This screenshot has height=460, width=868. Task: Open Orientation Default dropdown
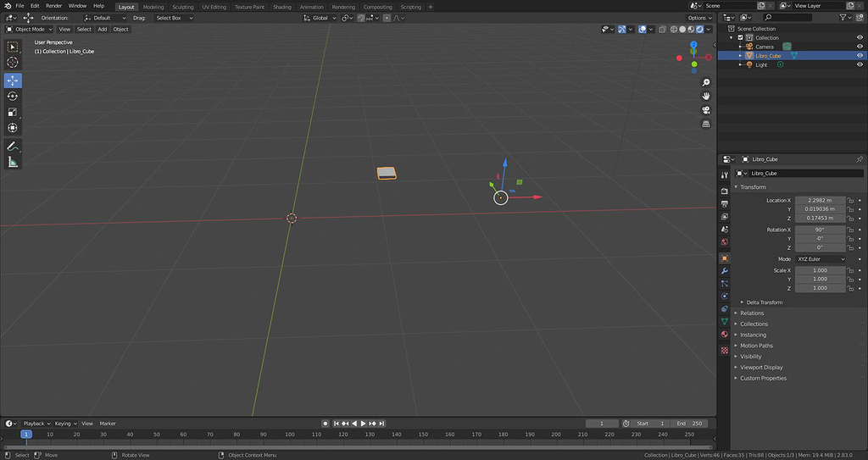(104, 18)
